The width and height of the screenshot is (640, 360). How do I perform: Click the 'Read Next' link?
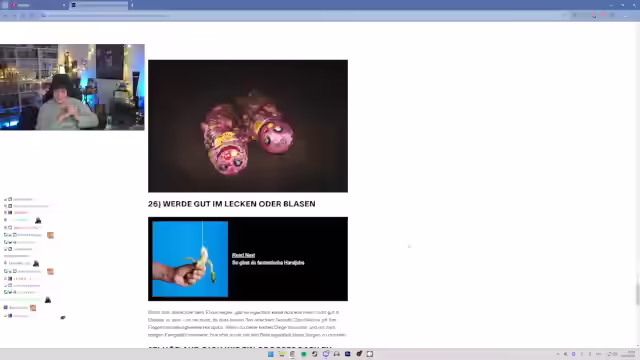[x=243, y=255]
